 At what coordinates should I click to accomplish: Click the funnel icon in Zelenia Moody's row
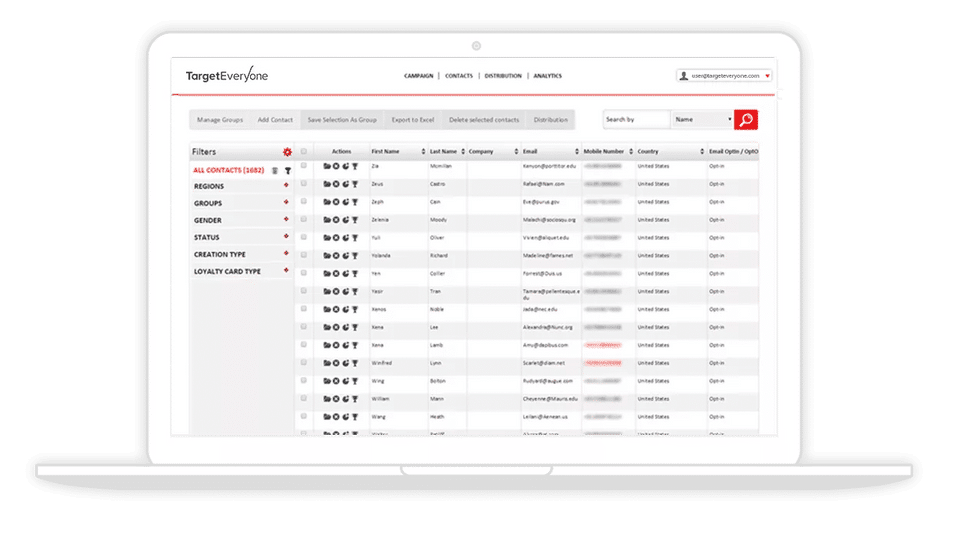click(355, 220)
